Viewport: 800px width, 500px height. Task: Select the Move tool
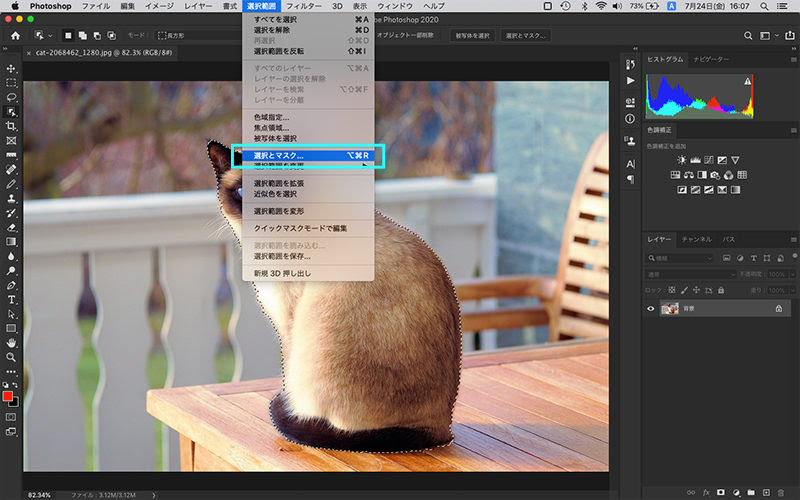pos(11,68)
